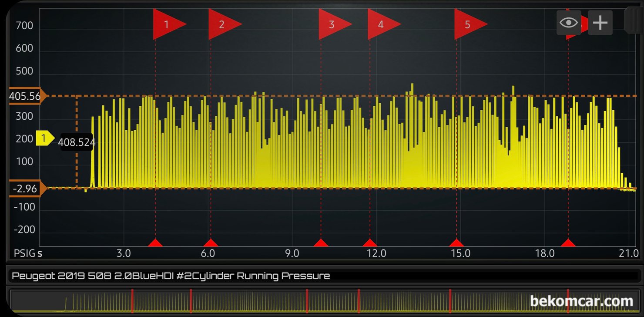Click the 408.524 measurement readout
This screenshot has height=317, width=644.
pyautogui.click(x=77, y=142)
